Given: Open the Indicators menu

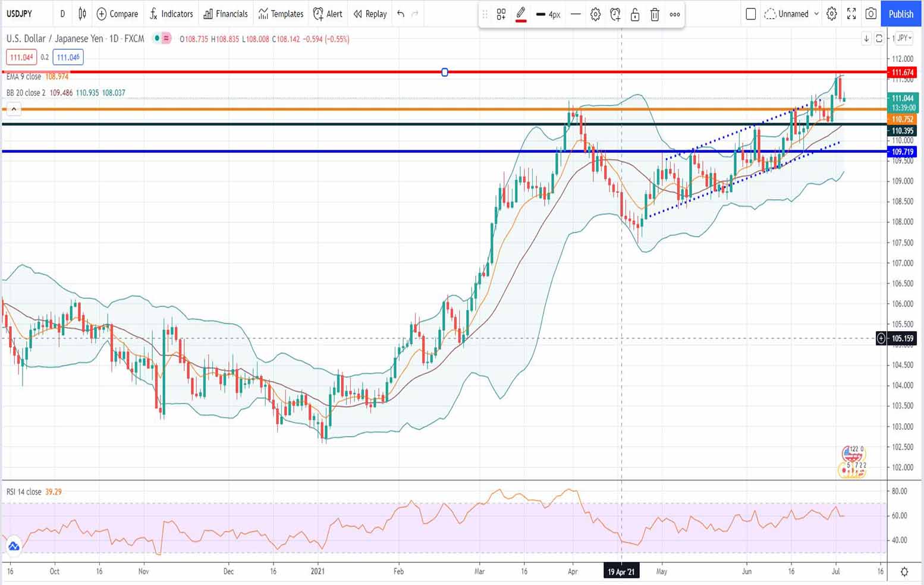Looking at the screenshot, I should pos(171,14).
